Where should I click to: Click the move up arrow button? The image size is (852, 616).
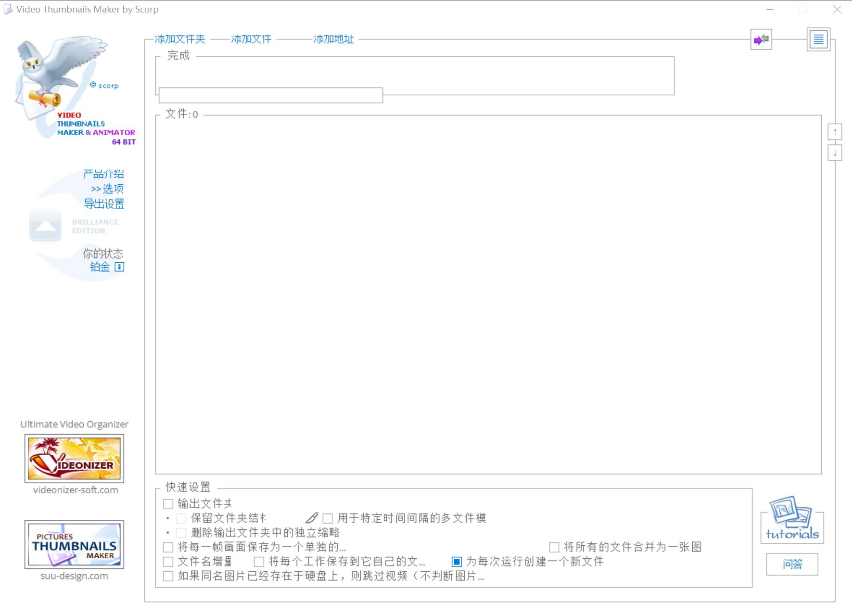[835, 132]
